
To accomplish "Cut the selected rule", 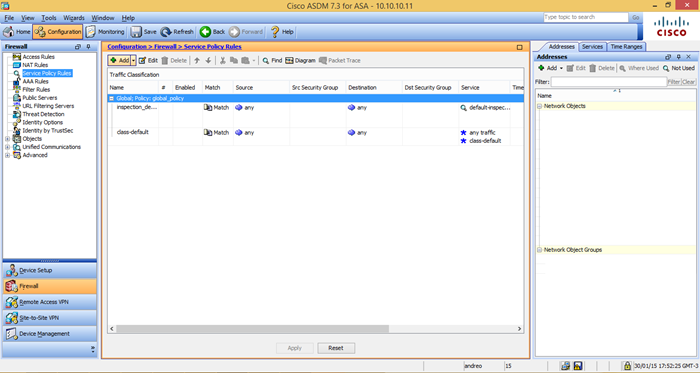I will tap(222, 60).
